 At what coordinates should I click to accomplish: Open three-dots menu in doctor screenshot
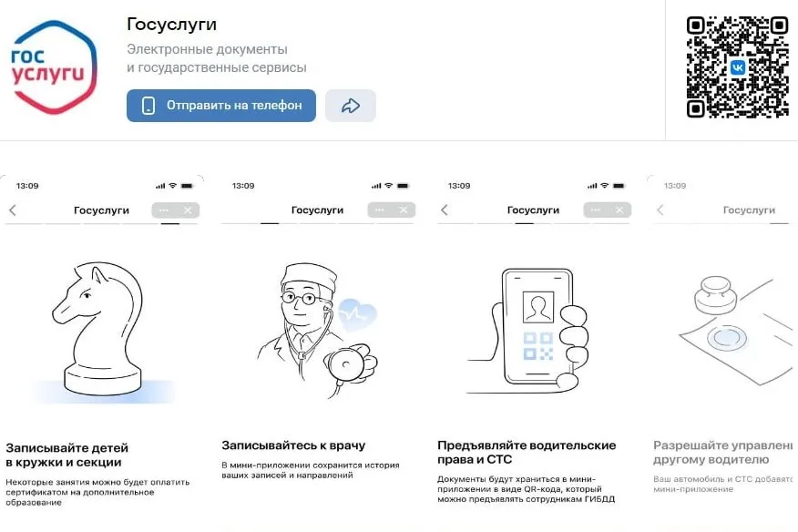(x=380, y=210)
